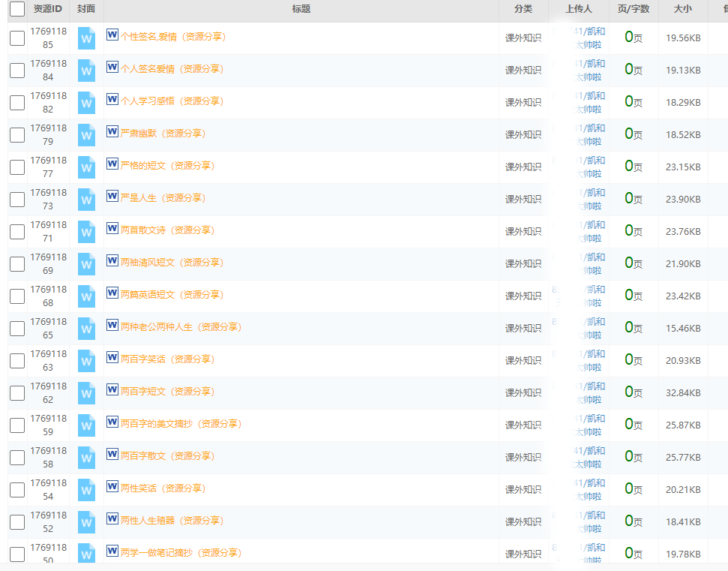Open 两学一做笔记摘抄(资源分享) link

click(181, 553)
